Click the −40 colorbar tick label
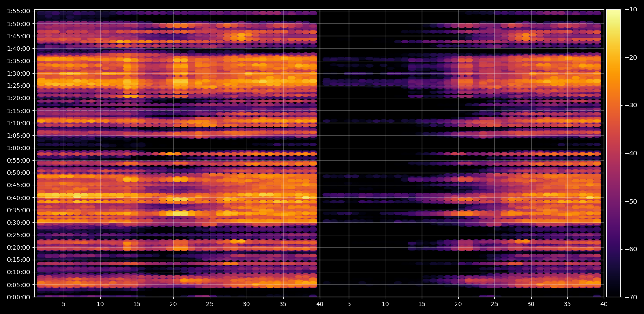644x314 pixels. click(631, 153)
